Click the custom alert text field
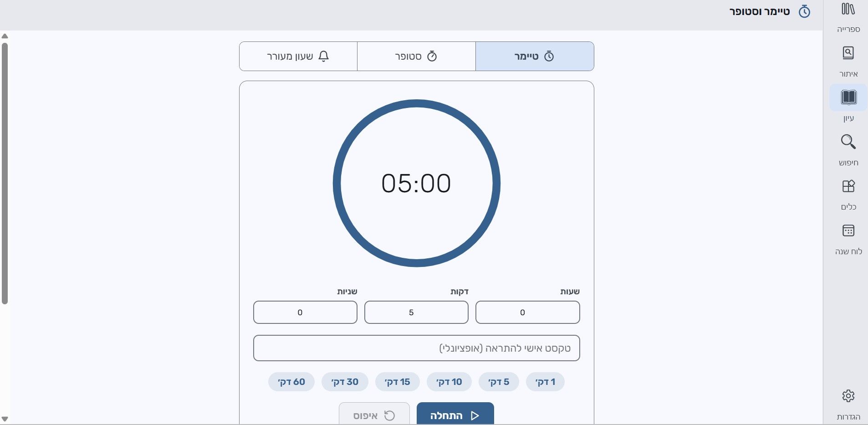 click(417, 348)
